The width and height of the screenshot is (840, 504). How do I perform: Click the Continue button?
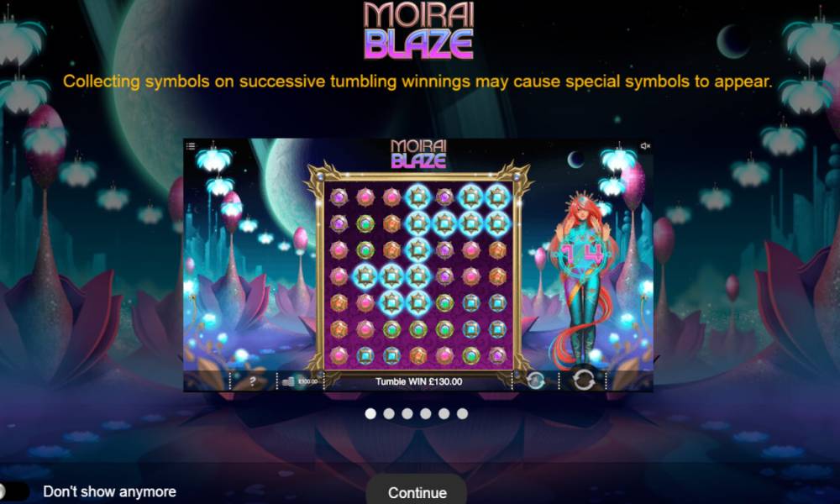point(417,492)
